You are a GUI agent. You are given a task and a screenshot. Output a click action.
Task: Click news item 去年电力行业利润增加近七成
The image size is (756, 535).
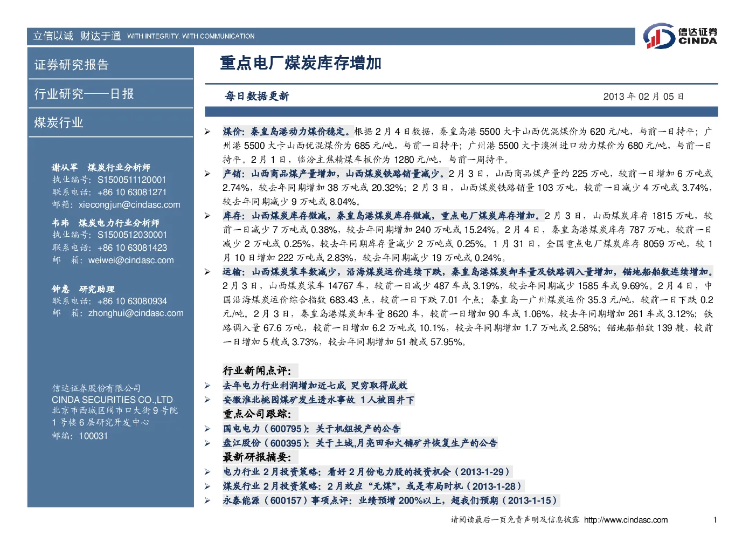pyautogui.click(x=315, y=386)
